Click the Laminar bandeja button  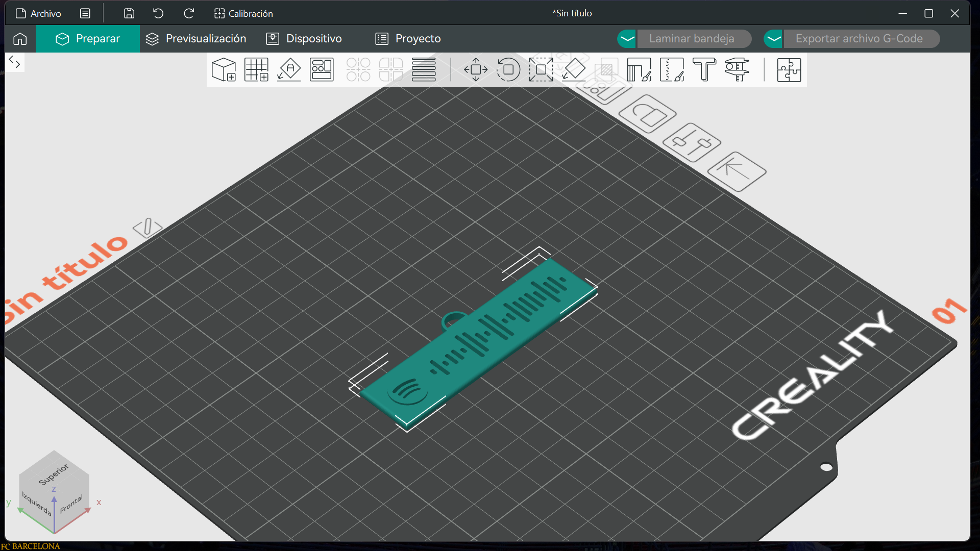(x=694, y=39)
